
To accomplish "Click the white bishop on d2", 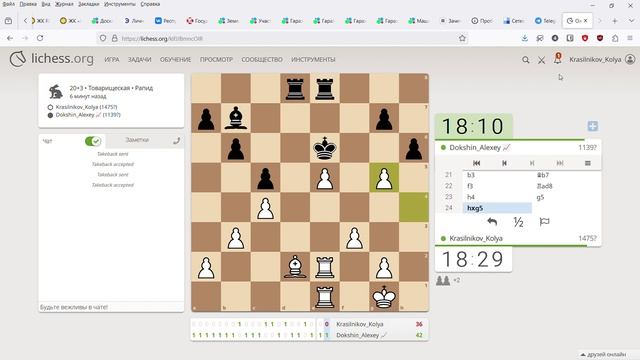I will point(295,267).
